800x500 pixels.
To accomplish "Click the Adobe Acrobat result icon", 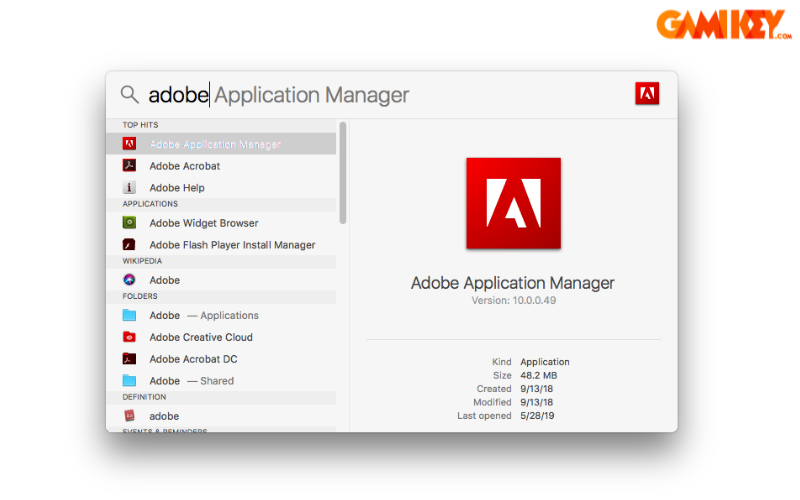I will (x=129, y=165).
